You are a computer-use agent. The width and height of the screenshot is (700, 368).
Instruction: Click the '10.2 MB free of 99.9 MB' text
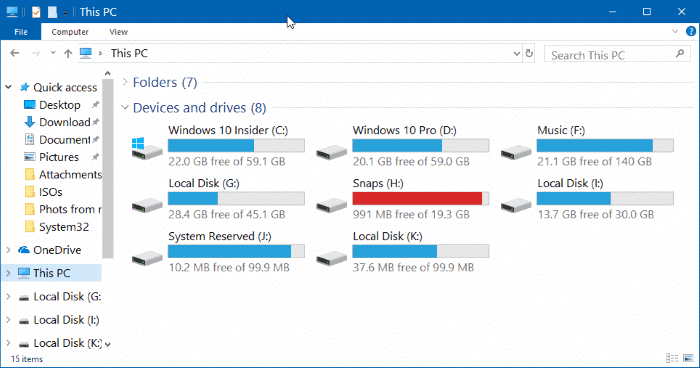click(x=229, y=267)
